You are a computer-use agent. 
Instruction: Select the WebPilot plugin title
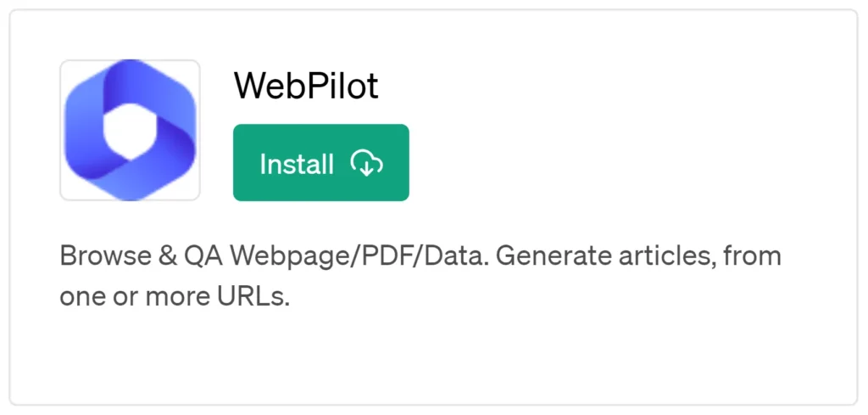pos(306,86)
